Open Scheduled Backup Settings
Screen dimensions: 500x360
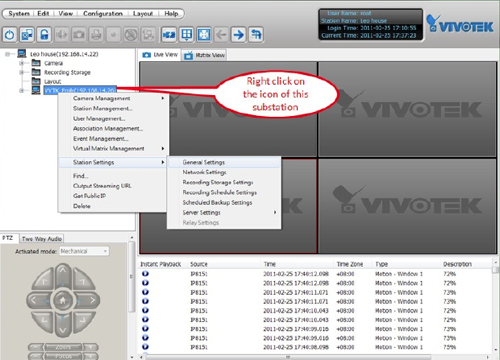tap(224, 202)
